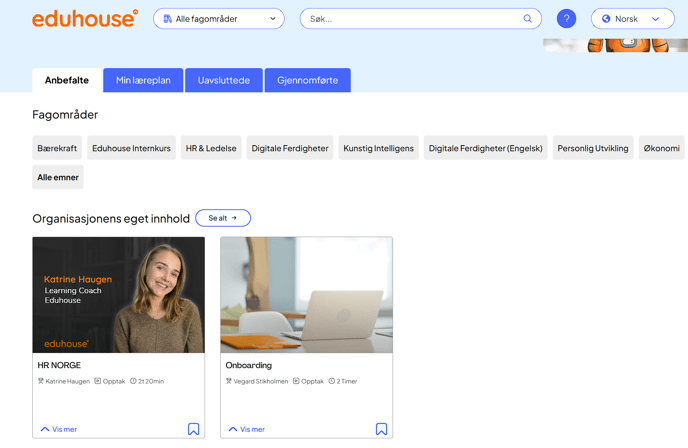The width and height of the screenshot is (688, 448).
Task: Choose the HR & Ledelse category
Action: coord(211,148)
